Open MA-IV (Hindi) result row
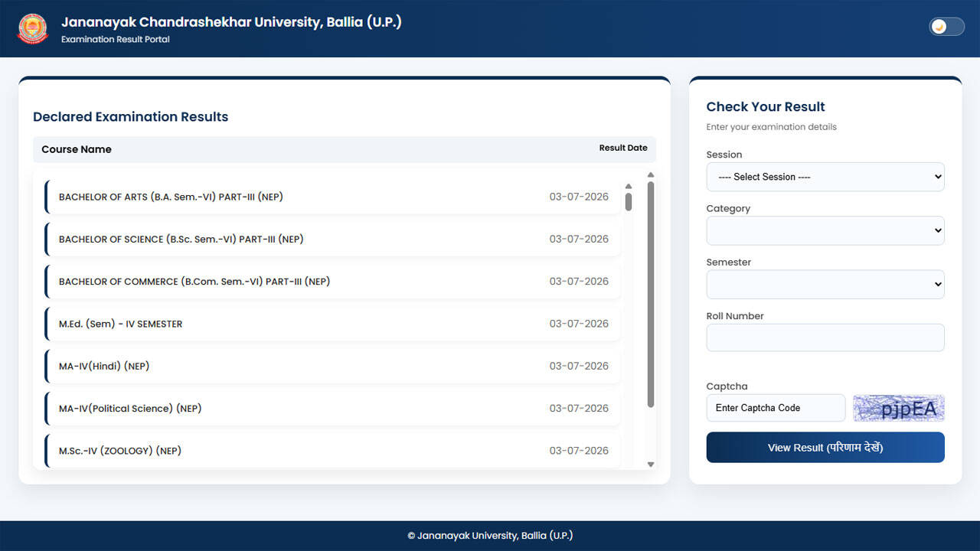 (332, 366)
